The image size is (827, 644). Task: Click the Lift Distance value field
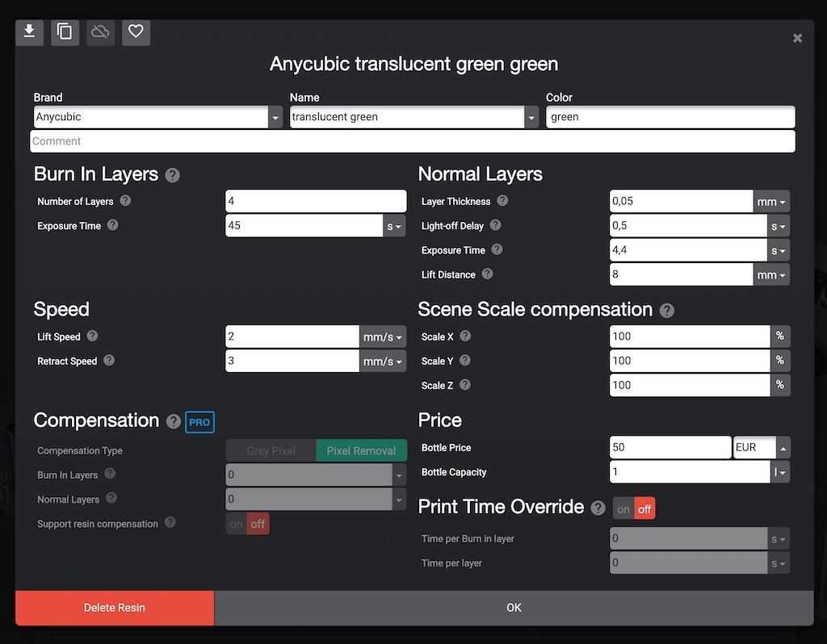tap(682, 274)
